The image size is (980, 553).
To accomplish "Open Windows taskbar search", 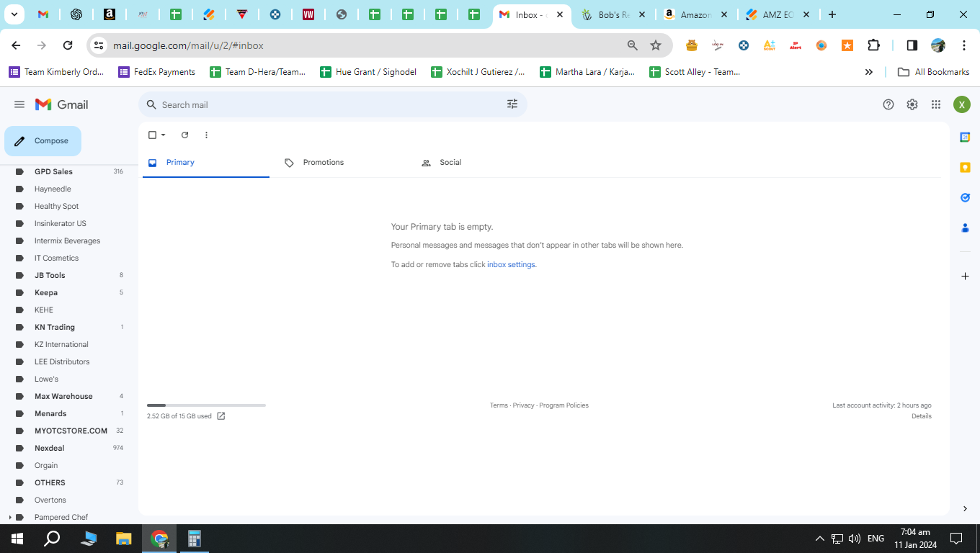I will tap(52, 539).
